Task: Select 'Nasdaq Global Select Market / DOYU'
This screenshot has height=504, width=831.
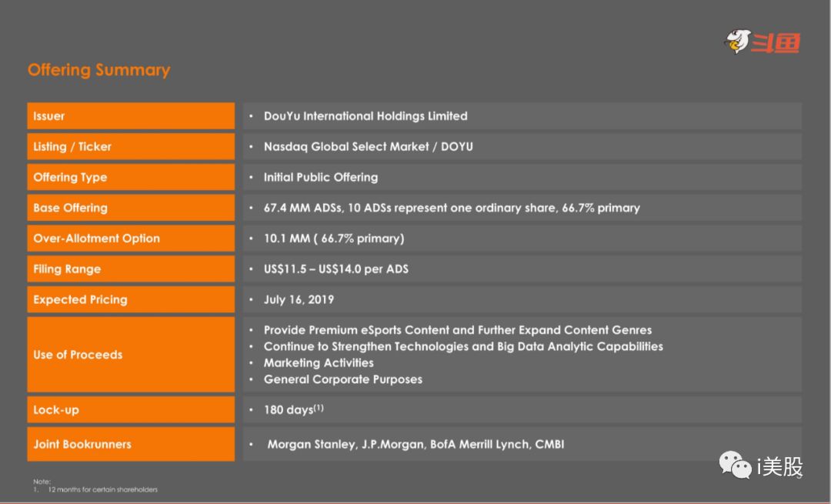Action: [369, 147]
